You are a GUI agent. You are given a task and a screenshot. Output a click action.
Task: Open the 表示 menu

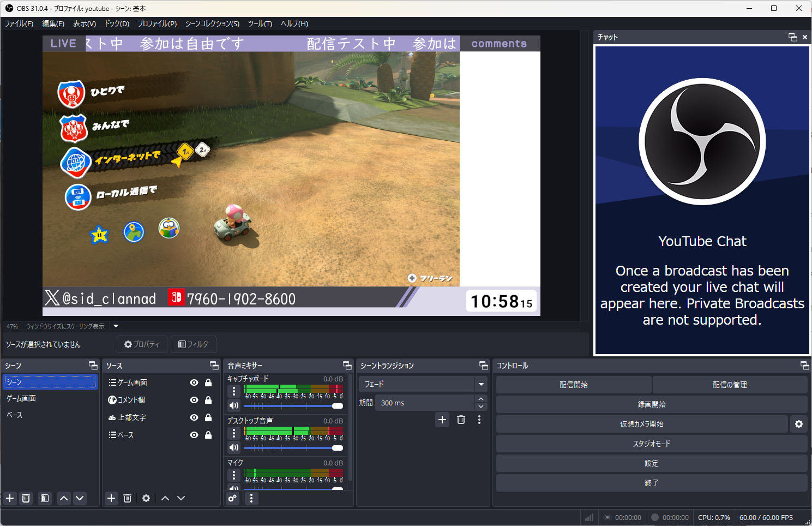[x=85, y=23]
